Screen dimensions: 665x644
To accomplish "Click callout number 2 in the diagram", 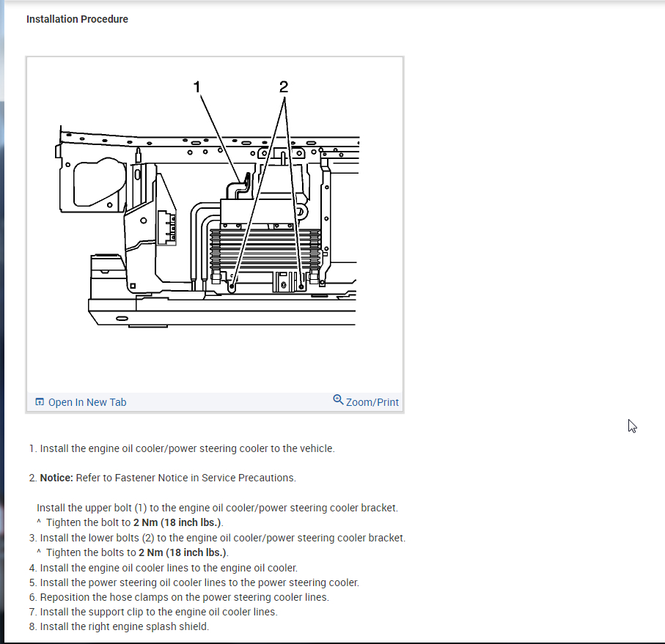I will pyautogui.click(x=284, y=87).
